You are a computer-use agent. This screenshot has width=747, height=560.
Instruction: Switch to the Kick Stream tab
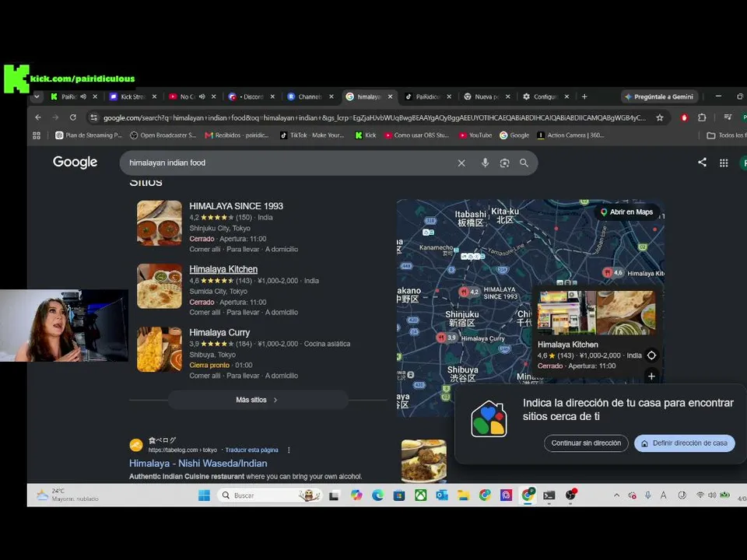(133, 96)
